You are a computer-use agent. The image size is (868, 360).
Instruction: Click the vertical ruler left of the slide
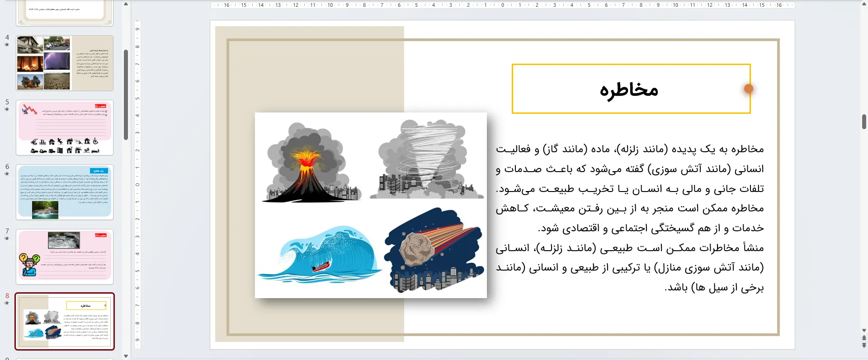pos(137,184)
